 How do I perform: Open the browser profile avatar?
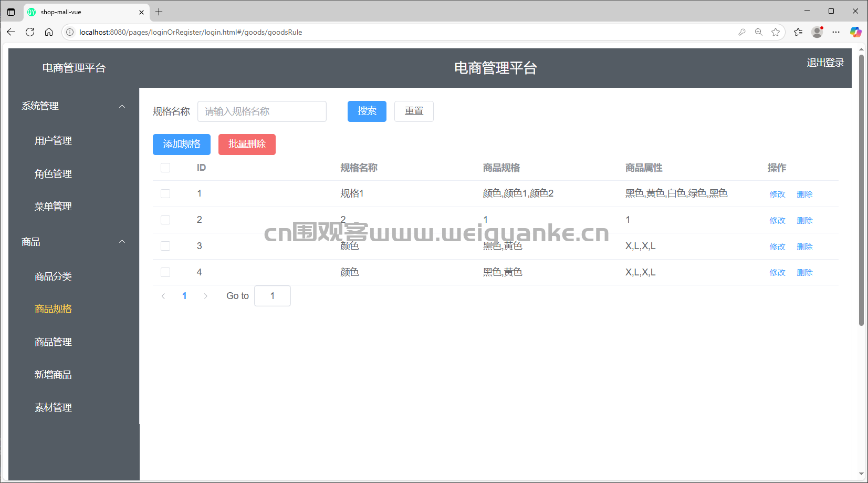[817, 32]
